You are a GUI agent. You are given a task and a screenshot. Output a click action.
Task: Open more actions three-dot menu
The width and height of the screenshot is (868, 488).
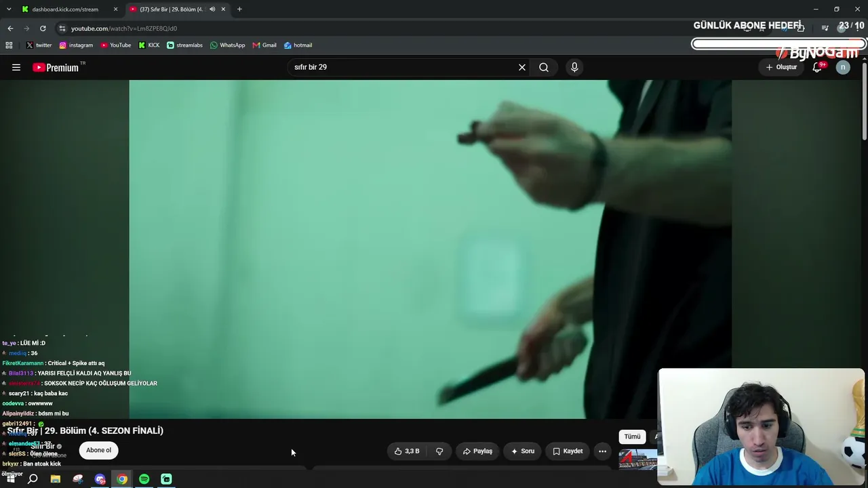click(x=602, y=451)
